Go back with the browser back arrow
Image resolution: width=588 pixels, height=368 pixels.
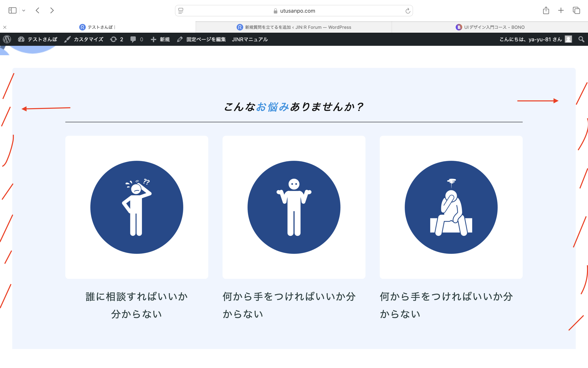click(x=37, y=10)
